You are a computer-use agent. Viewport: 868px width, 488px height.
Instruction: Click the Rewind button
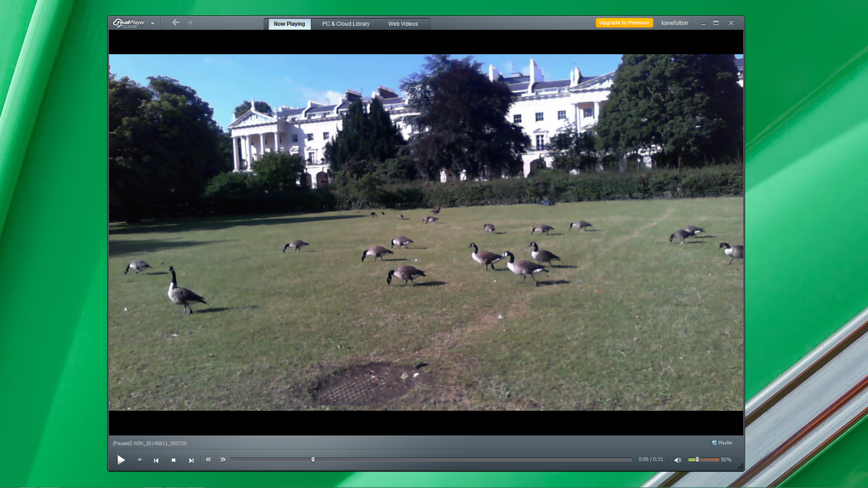click(x=209, y=460)
